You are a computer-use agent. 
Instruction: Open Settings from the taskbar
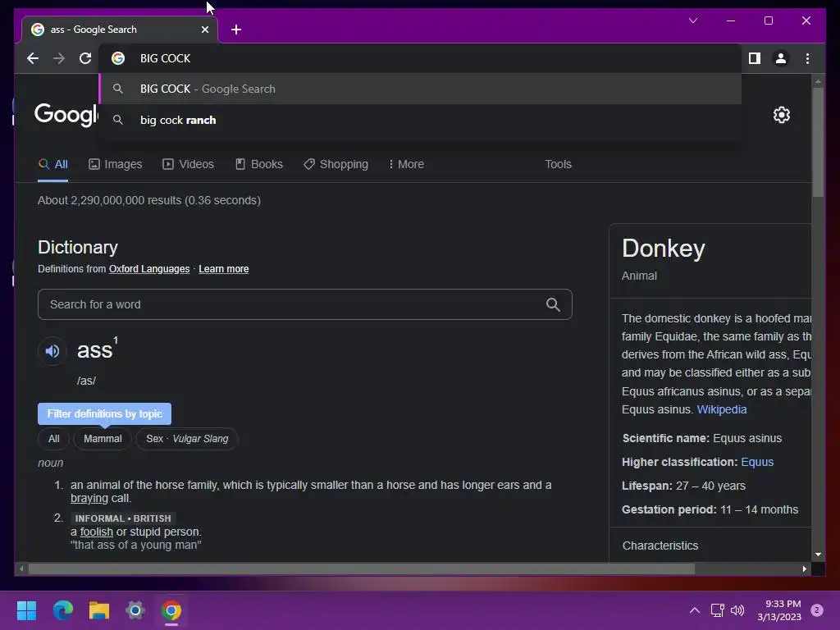pos(135,610)
